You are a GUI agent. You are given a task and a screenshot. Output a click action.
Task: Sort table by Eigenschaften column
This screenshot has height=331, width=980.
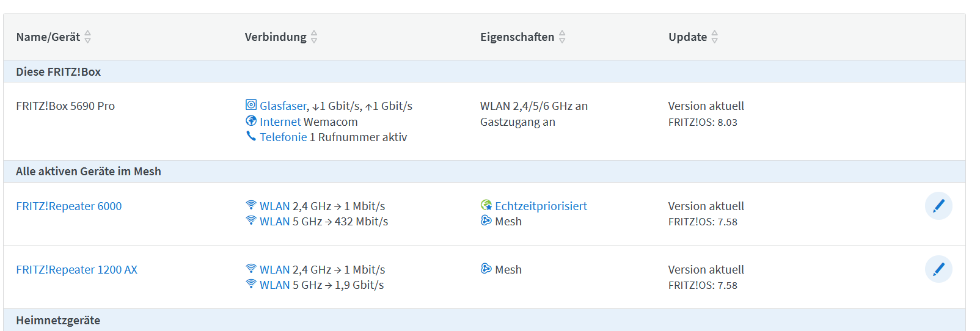pos(562,37)
